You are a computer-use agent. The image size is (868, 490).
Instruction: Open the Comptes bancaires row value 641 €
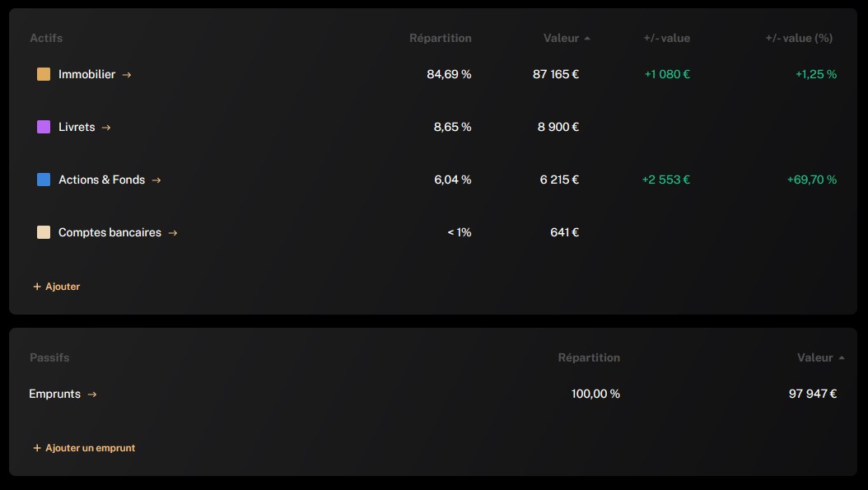[x=565, y=232]
